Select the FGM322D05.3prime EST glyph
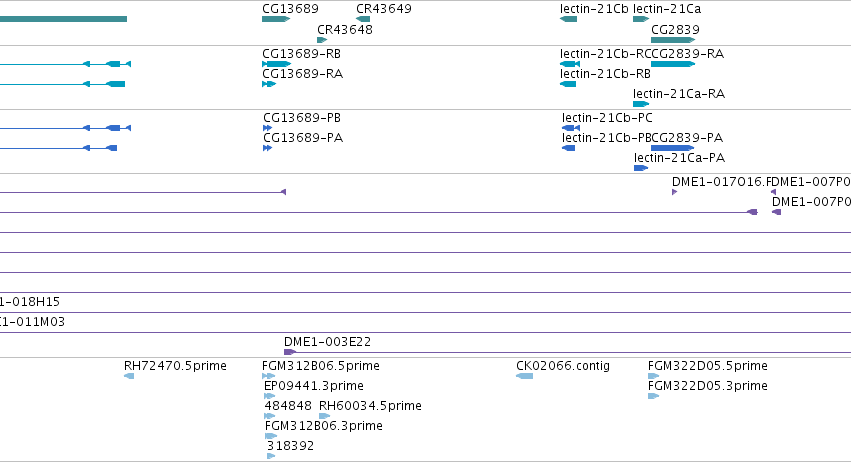The width and height of the screenshot is (851, 462). coord(653,396)
